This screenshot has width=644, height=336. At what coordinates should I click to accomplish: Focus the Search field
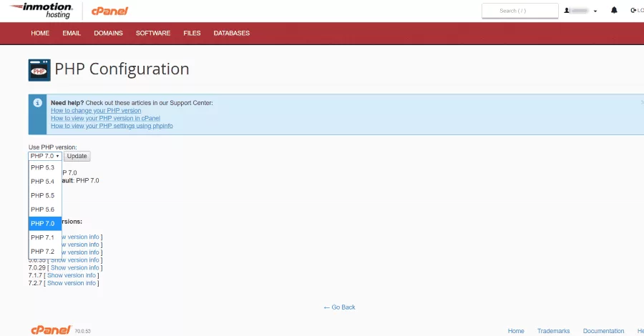tap(520, 11)
